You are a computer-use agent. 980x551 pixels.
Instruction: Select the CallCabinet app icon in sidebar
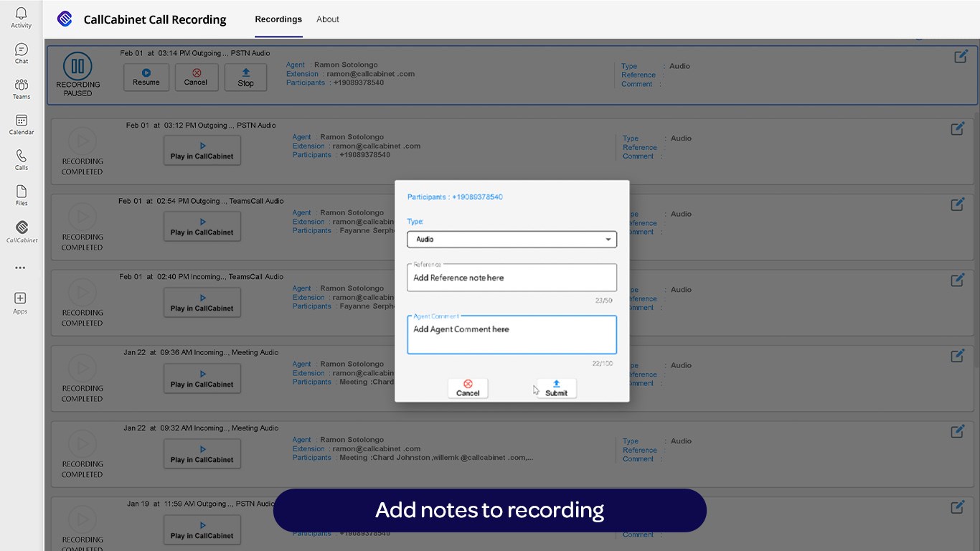point(22,231)
